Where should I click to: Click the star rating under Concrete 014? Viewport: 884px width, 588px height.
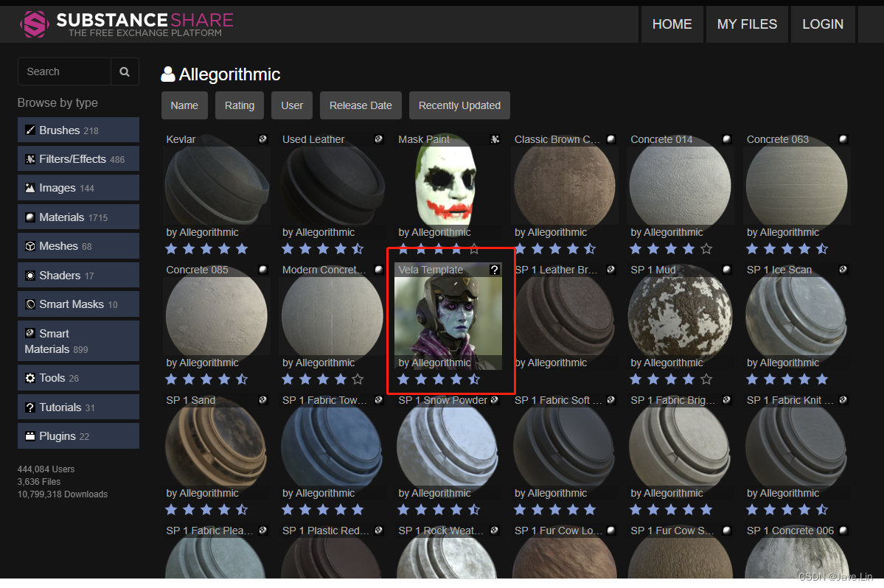pyautogui.click(x=672, y=248)
